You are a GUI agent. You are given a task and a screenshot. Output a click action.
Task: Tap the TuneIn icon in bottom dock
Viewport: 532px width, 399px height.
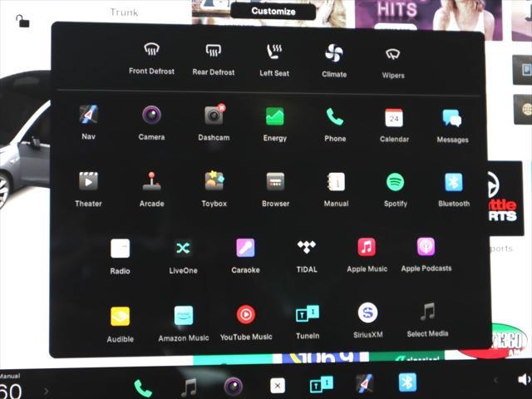[x=322, y=384]
